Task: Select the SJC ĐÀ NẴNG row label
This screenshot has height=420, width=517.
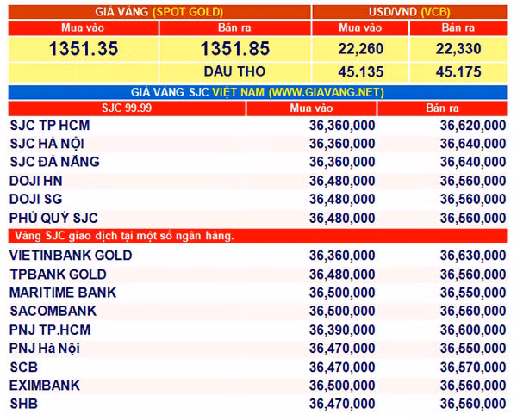Action: [54, 162]
